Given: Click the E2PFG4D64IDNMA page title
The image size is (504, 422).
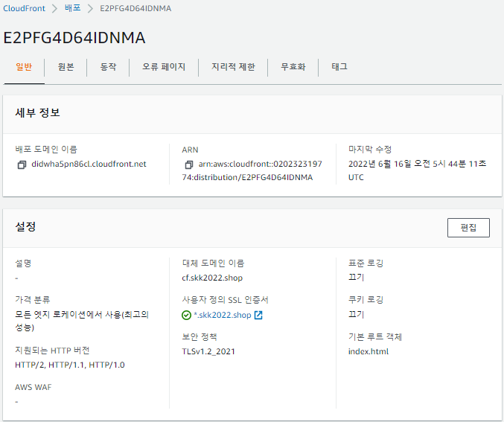Looking at the screenshot, I should pyautogui.click(x=74, y=38).
